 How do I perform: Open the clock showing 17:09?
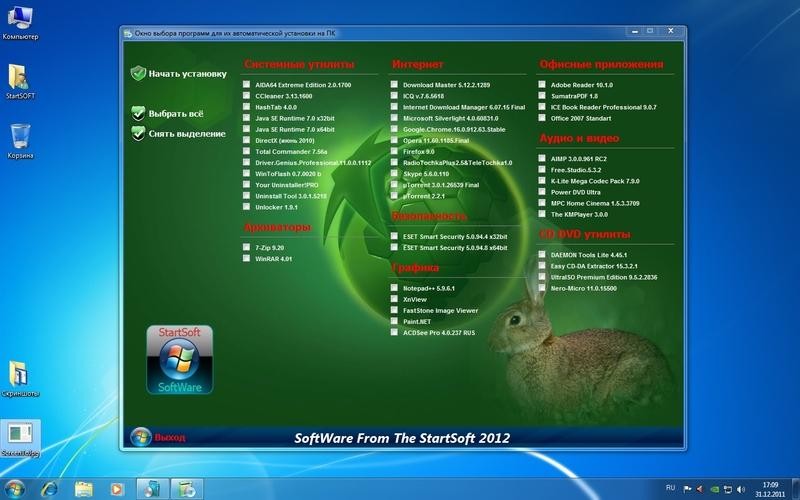pos(770,489)
